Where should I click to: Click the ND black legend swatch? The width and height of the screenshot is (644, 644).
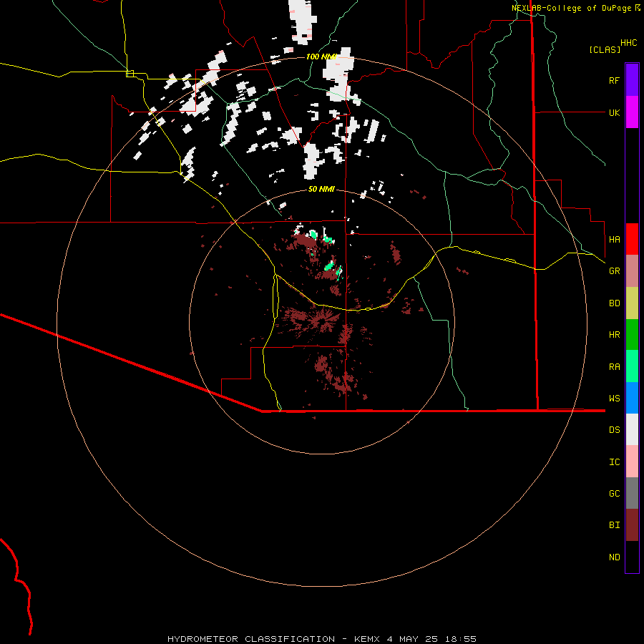point(632,557)
